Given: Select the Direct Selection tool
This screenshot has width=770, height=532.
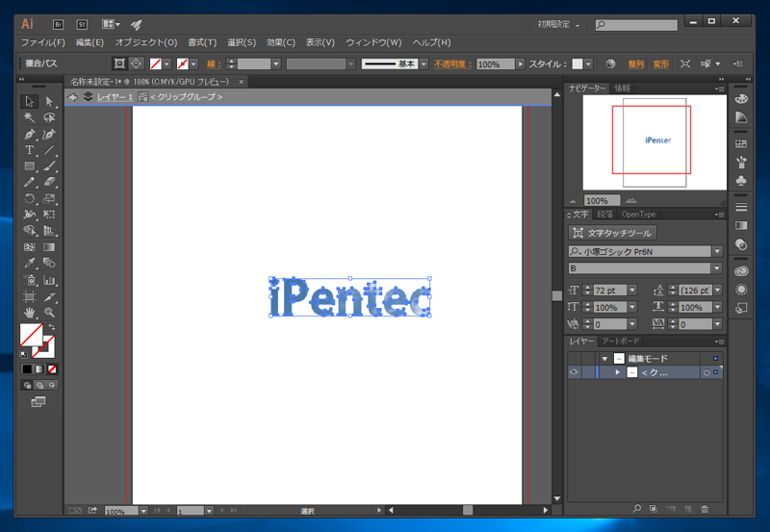Looking at the screenshot, I should pos(49,101).
